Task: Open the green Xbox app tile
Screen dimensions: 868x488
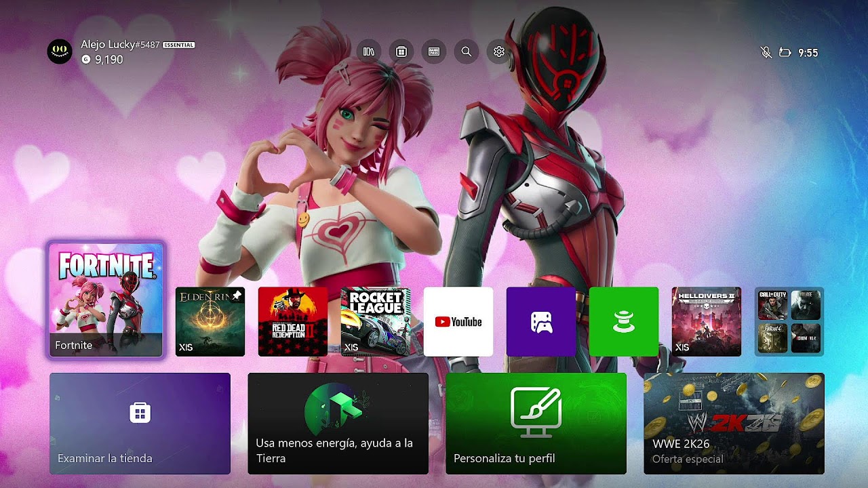Action: click(624, 321)
